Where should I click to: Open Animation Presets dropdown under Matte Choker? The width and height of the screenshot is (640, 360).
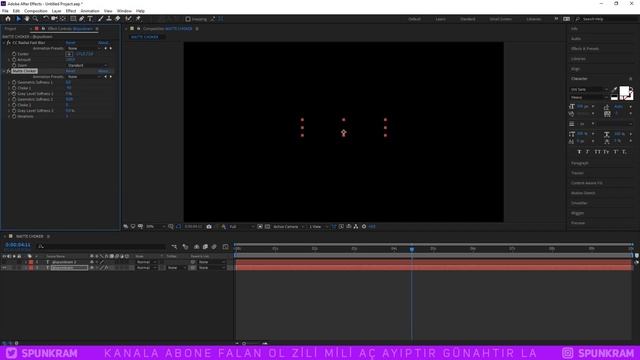click(84, 77)
